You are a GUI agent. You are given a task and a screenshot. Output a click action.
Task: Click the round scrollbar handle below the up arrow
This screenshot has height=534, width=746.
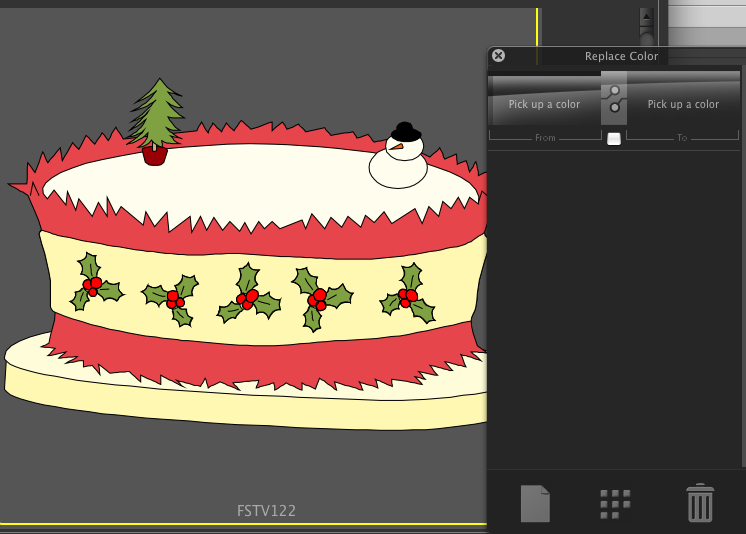(647, 40)
